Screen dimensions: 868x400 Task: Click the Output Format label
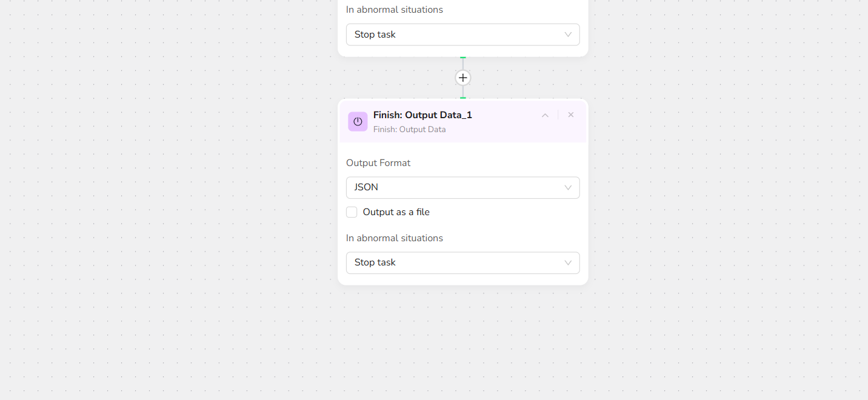coord(378,163)
